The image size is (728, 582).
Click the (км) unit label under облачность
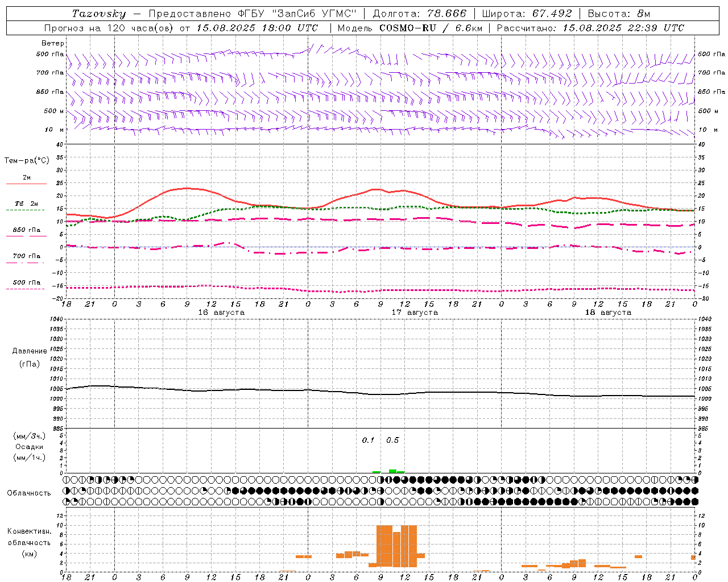tap(29, 554)
